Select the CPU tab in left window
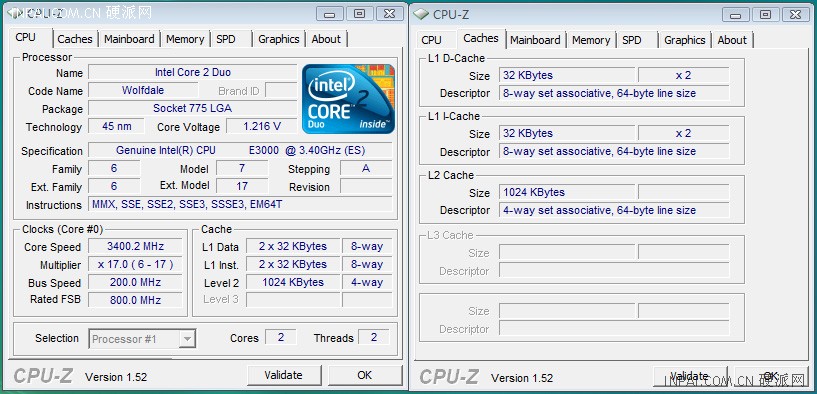The width and height of the screenshot is (817, 394). [x=26, y=38]
